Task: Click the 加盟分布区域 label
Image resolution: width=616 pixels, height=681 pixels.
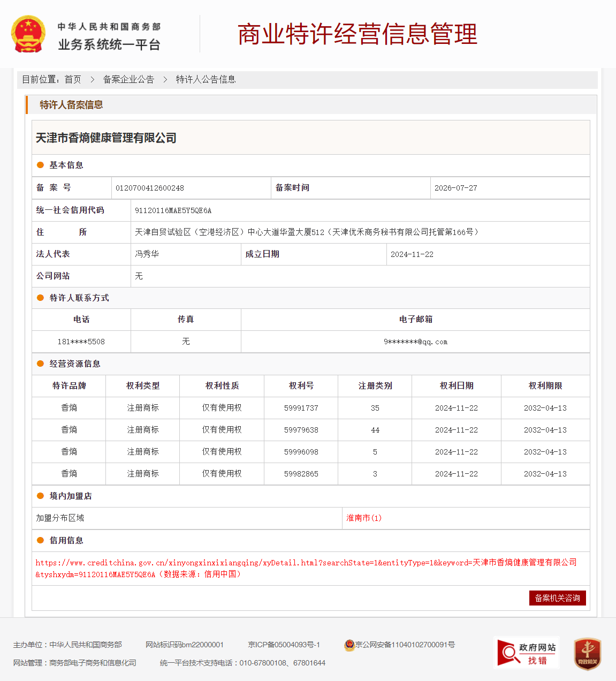Action: pos(60,518)
